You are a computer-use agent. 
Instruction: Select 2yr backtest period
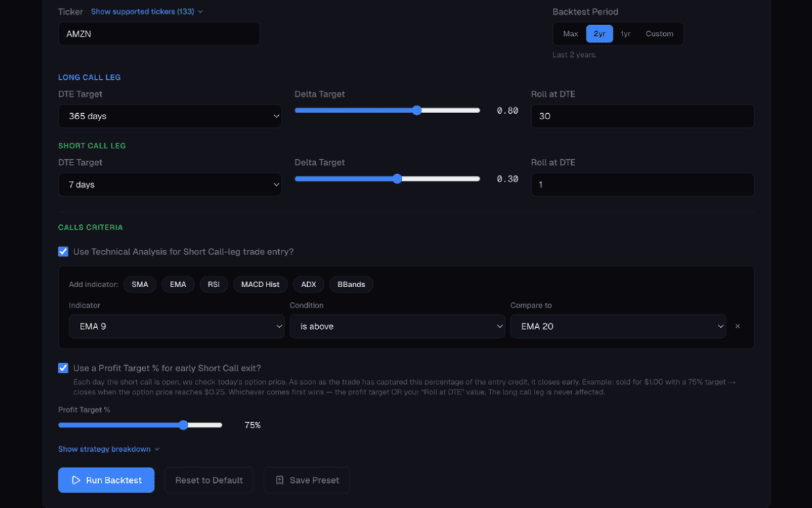pyautogui.click(x=600, y=34)
